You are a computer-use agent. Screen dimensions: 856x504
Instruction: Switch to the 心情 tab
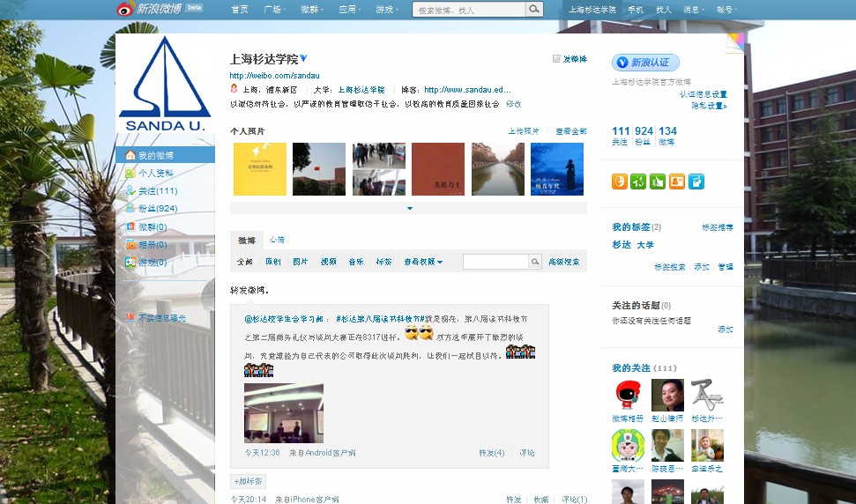(x=277, y=240)
